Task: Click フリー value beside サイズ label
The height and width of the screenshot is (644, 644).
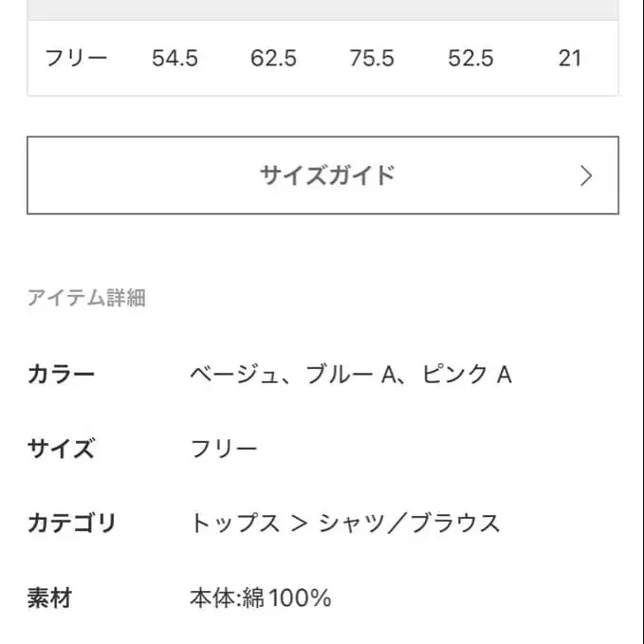Action: click(224, 448)
